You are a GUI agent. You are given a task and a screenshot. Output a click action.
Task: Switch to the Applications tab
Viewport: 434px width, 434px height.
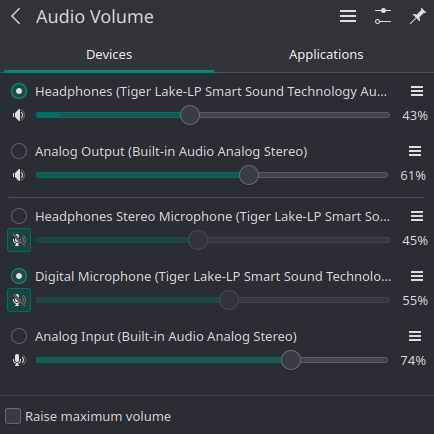click(326, 54)
